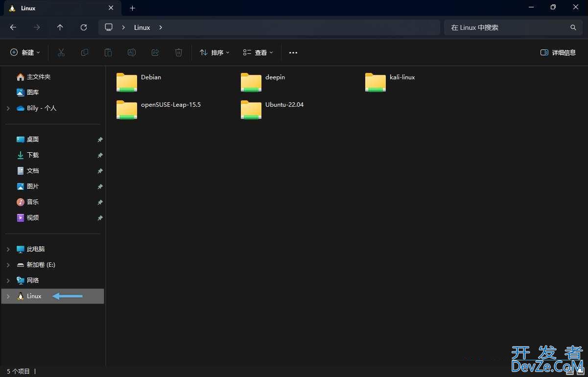588x377 pixels.
Task: Open the 排序 sort dropdown
Action: (214, 52)
